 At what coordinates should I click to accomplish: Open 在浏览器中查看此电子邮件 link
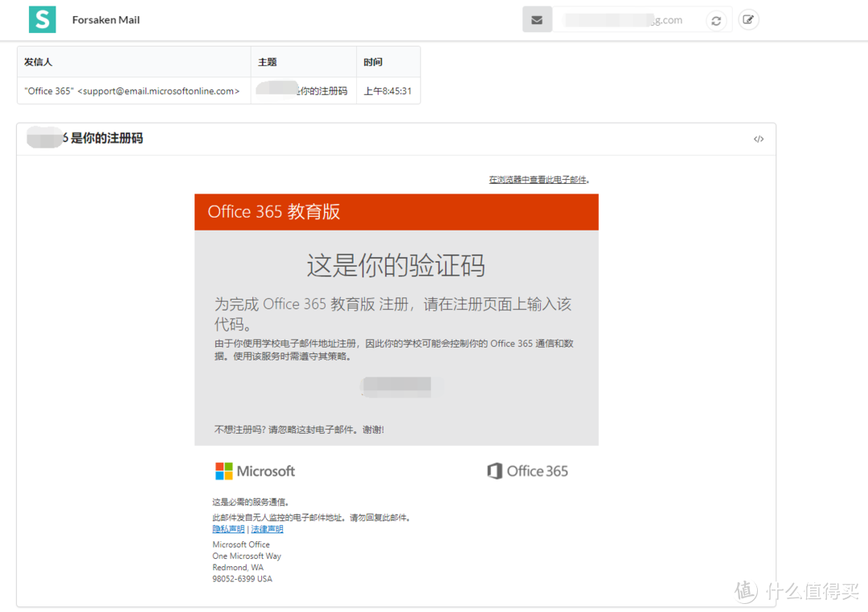[538, 179]
